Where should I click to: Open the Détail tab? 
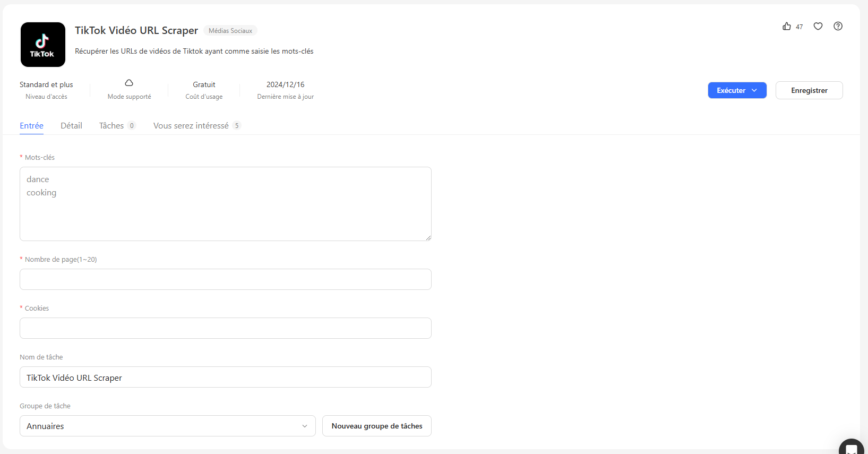click(x=71, y=125)
